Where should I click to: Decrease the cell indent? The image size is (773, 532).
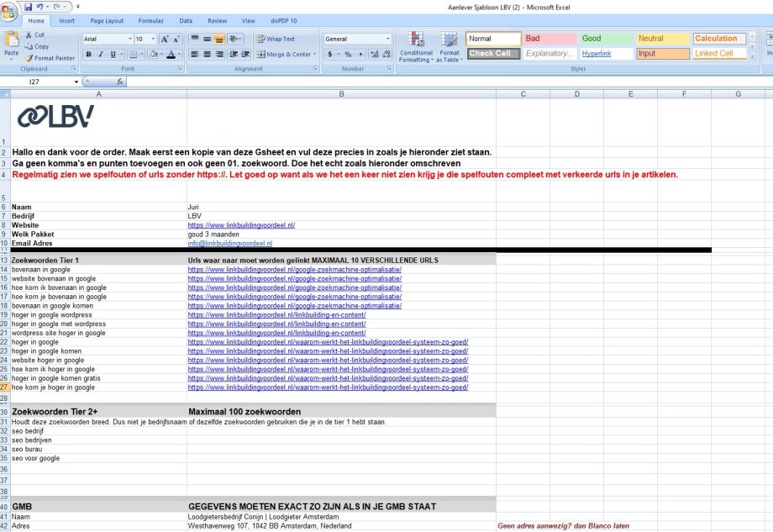[x=234, y=55]
